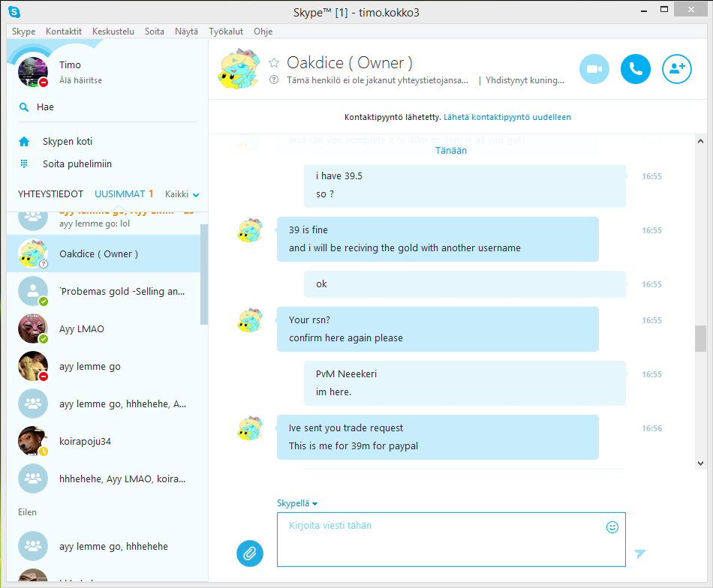Screen dimensions: 713x588
Task: Open the ayy lemme go, hhhehehe conversation
Action: click(104, 546)
